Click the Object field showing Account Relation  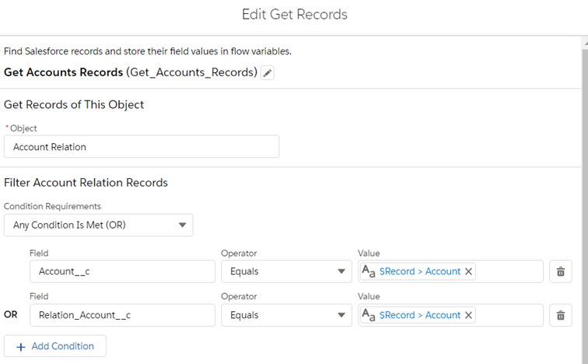[x=141, y=147]
